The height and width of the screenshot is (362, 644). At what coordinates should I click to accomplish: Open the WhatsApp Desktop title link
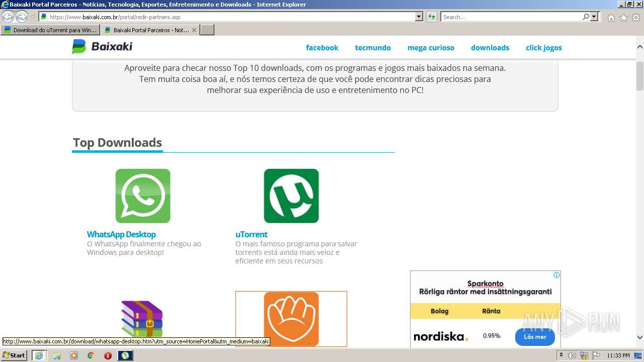[x=121, y=234]
